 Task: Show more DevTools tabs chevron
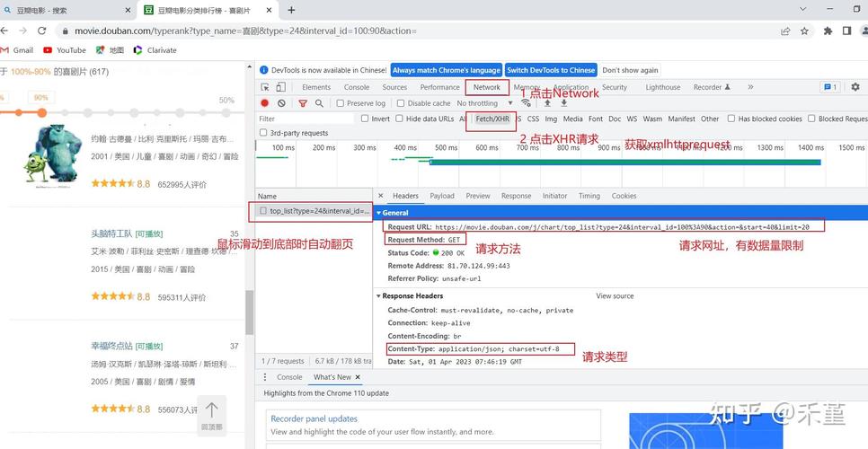[750, 87]
